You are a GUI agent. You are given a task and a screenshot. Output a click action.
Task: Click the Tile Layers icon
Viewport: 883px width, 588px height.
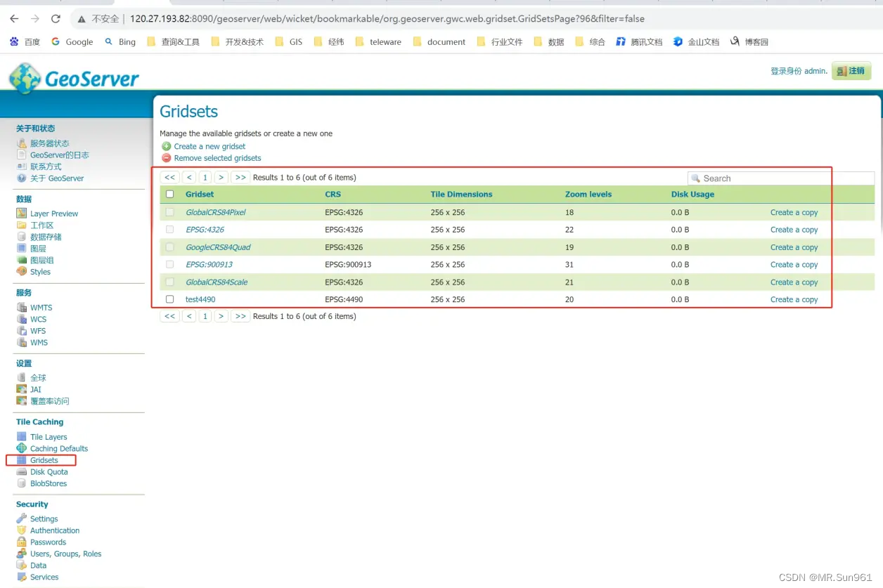pos(22,437)
